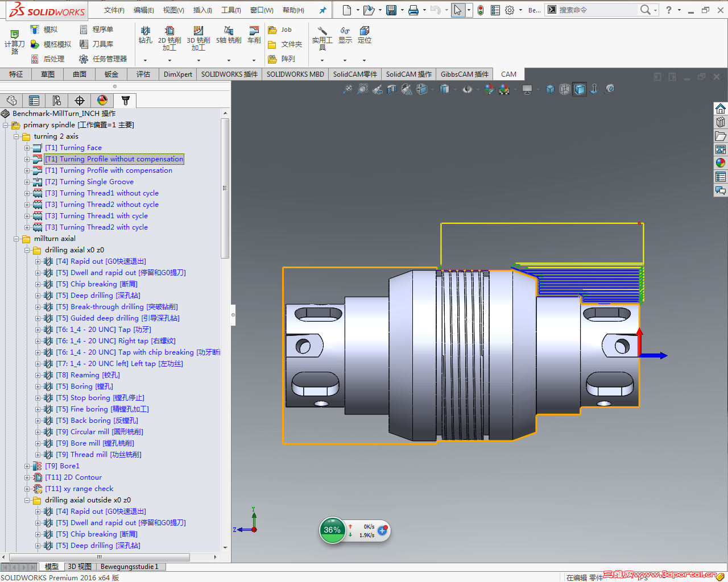
Task: Switch to the SolidCAM 操作 tab
Action: [409, 74]
